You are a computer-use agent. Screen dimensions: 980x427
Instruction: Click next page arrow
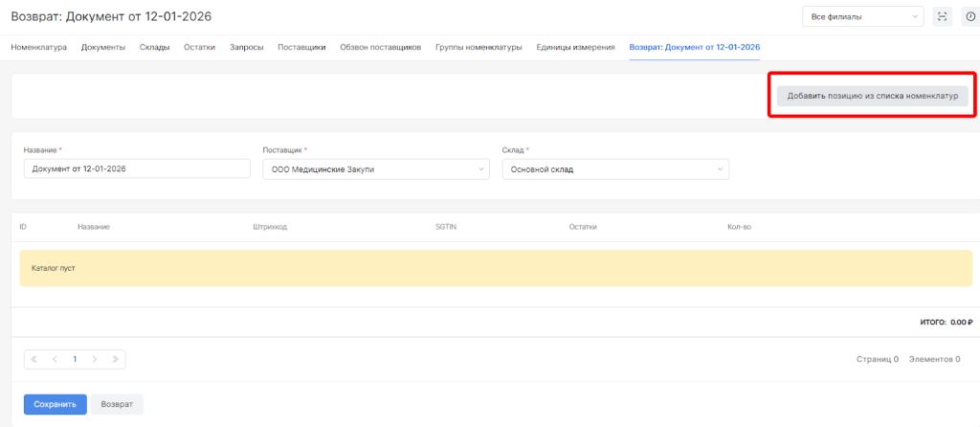(95, 359)
